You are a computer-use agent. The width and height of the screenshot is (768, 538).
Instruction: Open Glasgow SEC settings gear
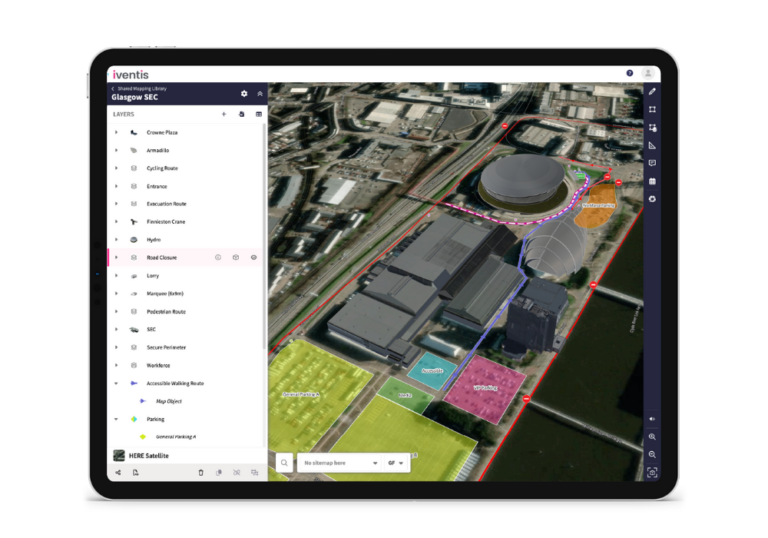coord(244,93)
